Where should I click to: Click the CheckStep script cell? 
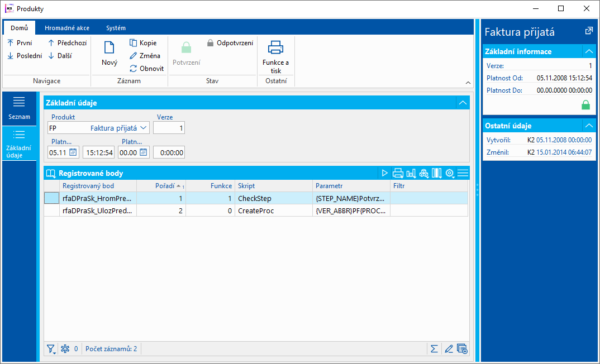274,198
